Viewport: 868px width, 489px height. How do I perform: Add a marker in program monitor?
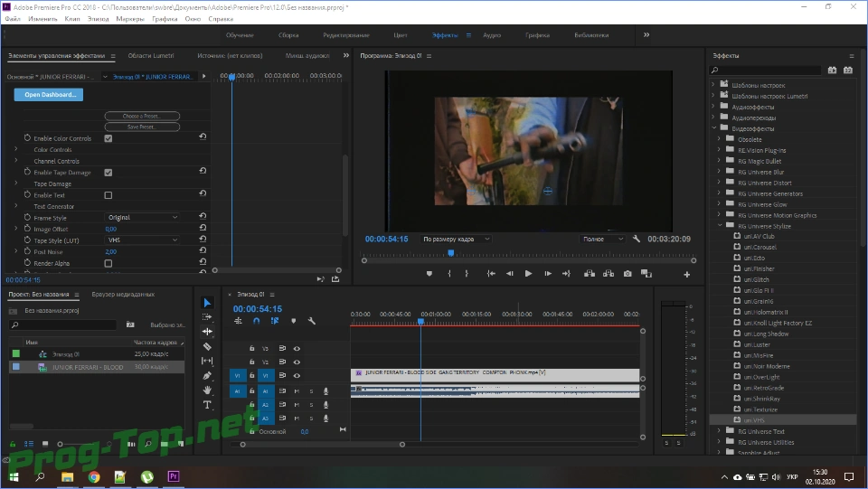[x=429, y=273]
